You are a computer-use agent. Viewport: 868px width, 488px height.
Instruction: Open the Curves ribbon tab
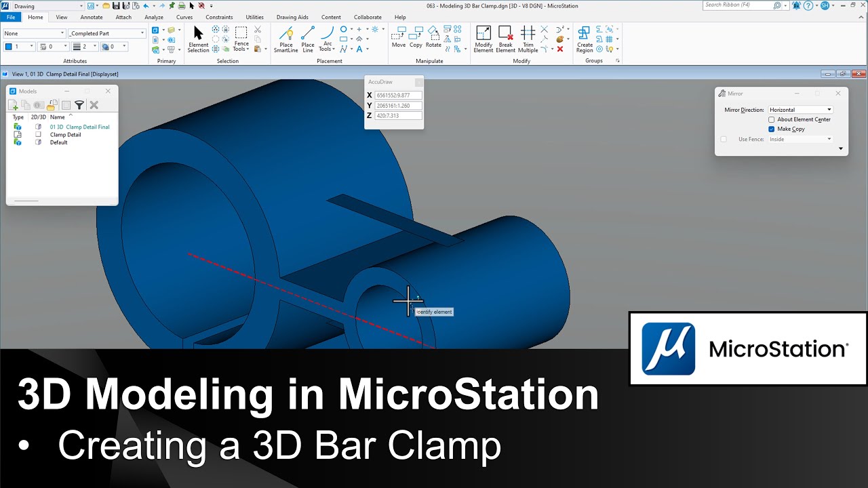(x=184, y=17)
